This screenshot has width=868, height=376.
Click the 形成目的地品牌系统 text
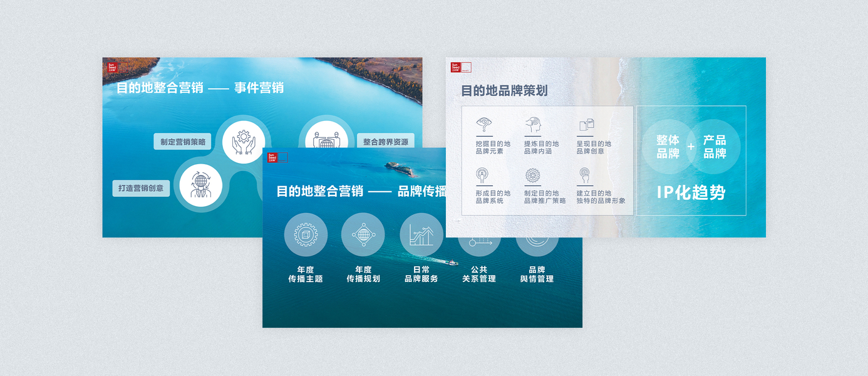click(493, 197)
